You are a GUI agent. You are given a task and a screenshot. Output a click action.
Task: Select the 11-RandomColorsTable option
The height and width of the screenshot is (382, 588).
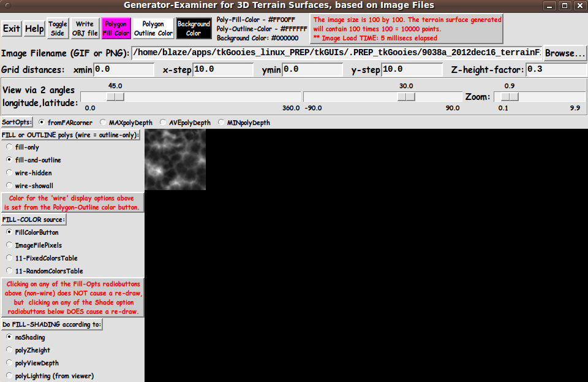tap(44, 270)
